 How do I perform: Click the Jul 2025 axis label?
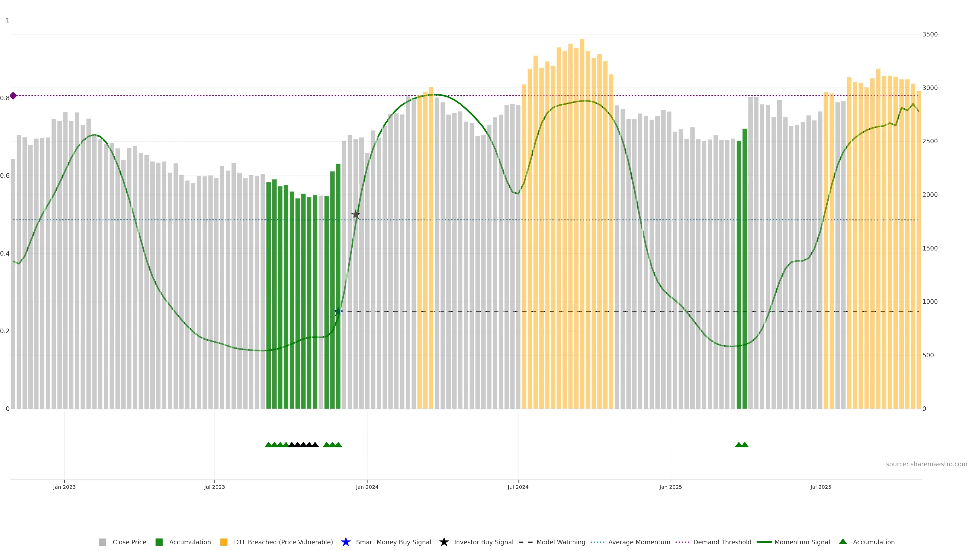coord(820,487)
